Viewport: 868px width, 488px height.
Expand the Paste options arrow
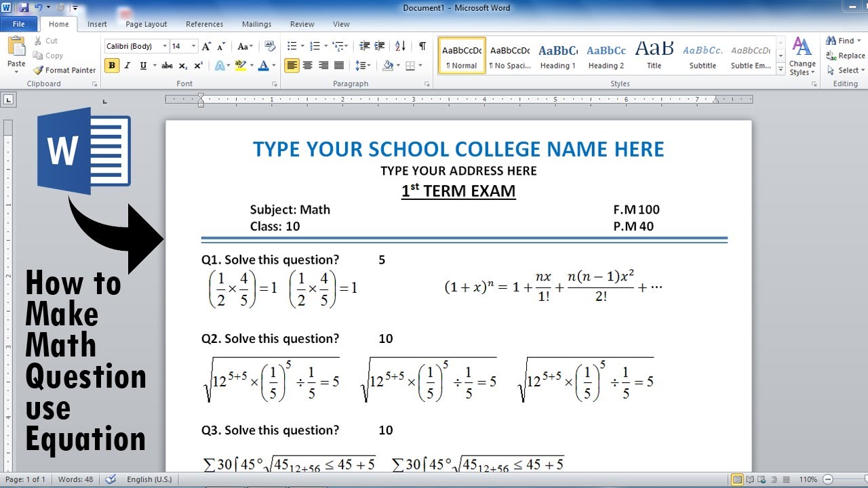(16, 73)
